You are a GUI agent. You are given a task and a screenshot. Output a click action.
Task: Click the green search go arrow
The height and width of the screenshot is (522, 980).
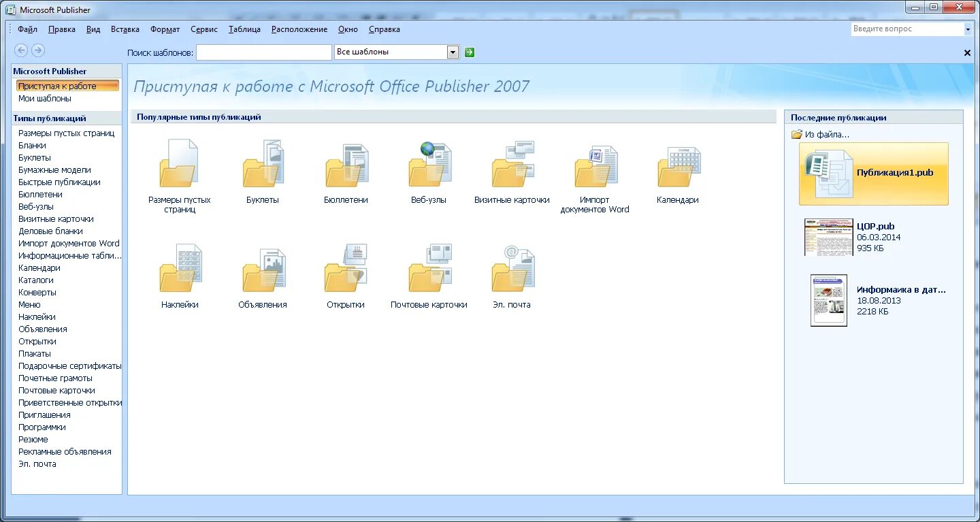tap(470, 52)
